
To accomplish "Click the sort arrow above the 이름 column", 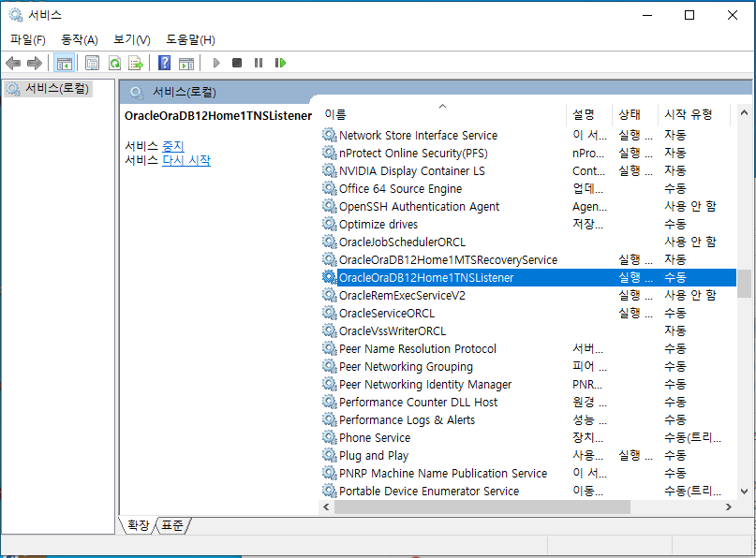I will click(x=442, y=106).
